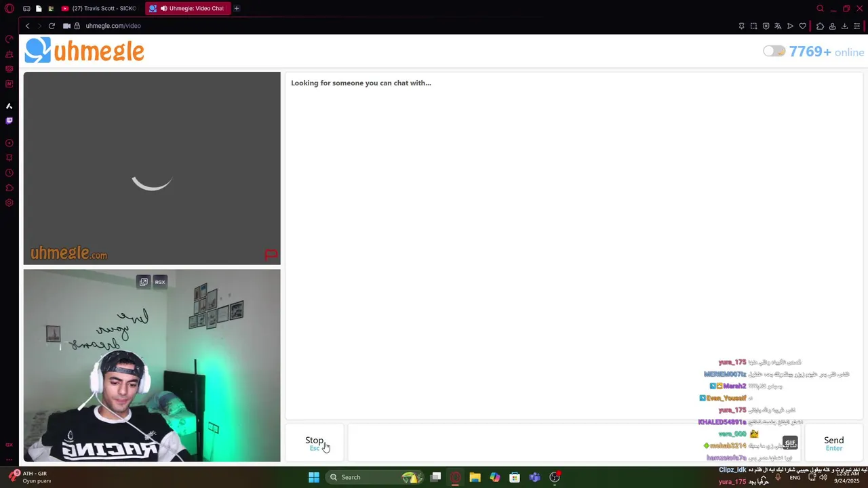Open the ad blocker shield settings
Viewport: 868px width, 488px height.
click(766, 26)
